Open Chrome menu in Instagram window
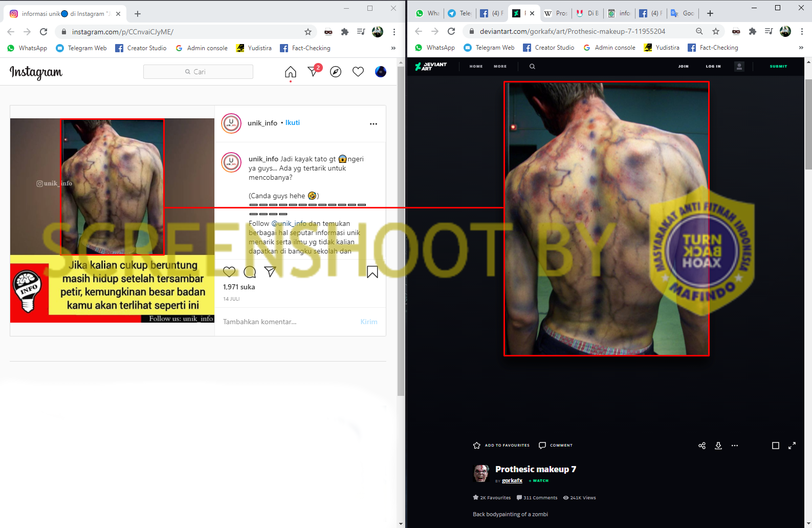Image resolution: width=812 pixels, height=528 pixels. 394,32
